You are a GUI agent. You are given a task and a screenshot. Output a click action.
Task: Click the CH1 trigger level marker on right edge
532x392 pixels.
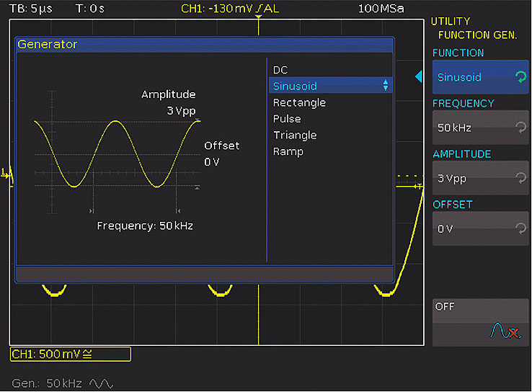420,187
